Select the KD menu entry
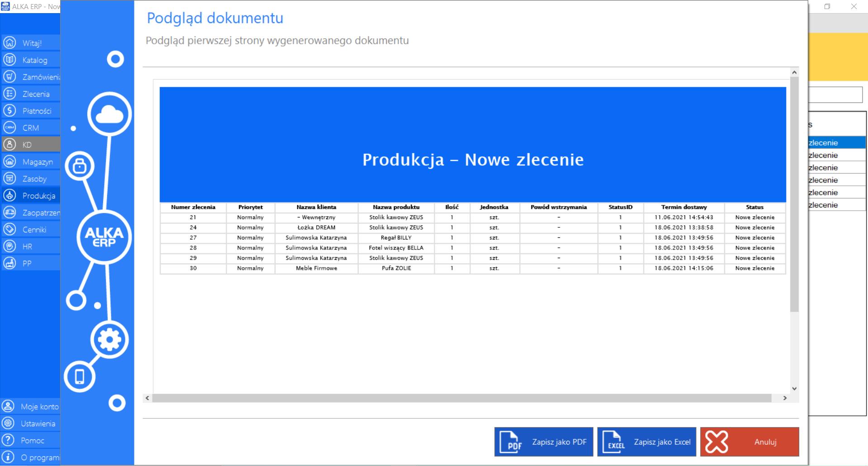 27,145
